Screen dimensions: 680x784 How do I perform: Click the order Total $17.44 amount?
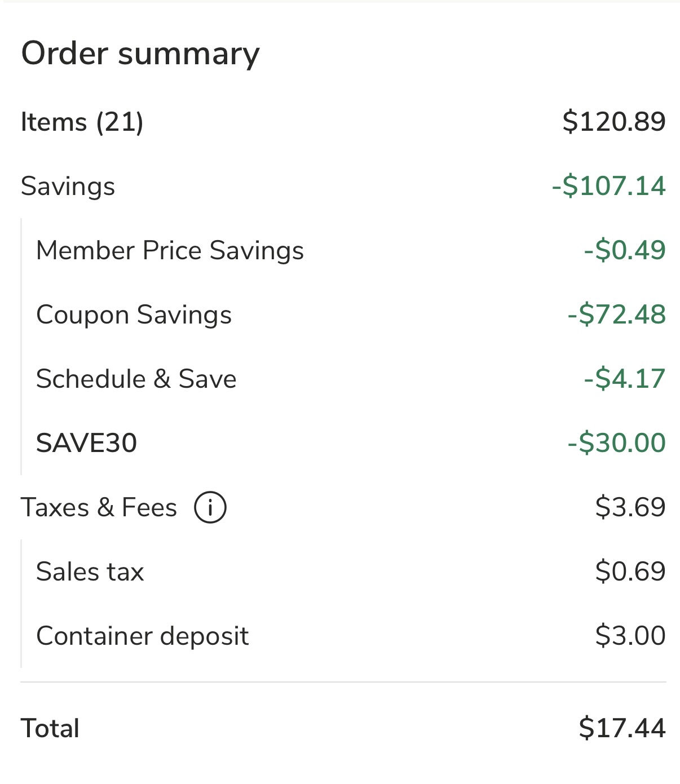(x=622, y=728)
